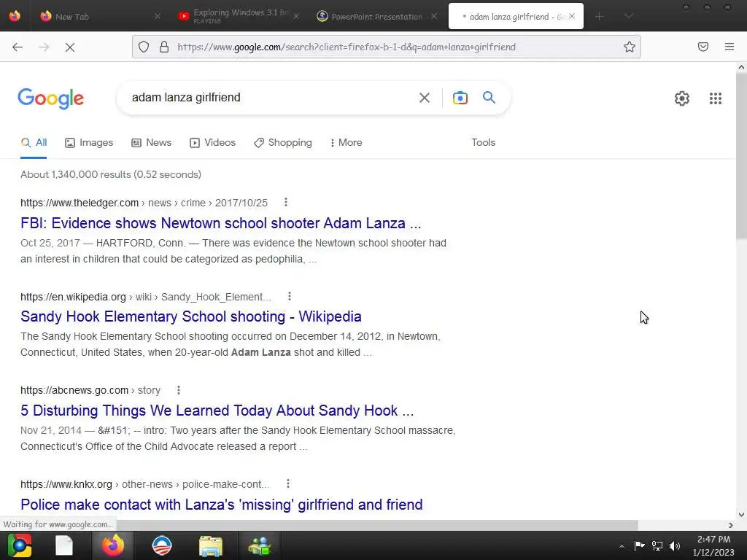Open the blank document taskbar icon
747x560 pixels.
click(64, 545)
